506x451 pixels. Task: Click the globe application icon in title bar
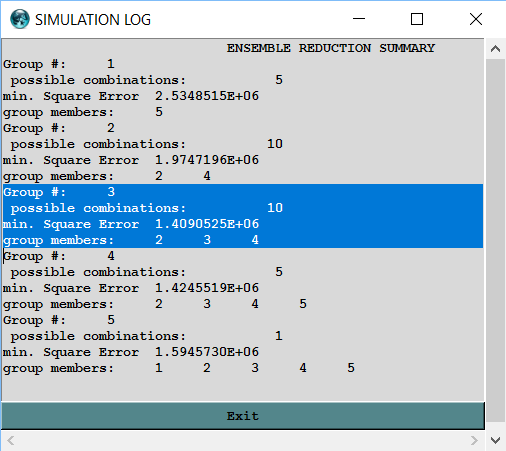[20, 19]
